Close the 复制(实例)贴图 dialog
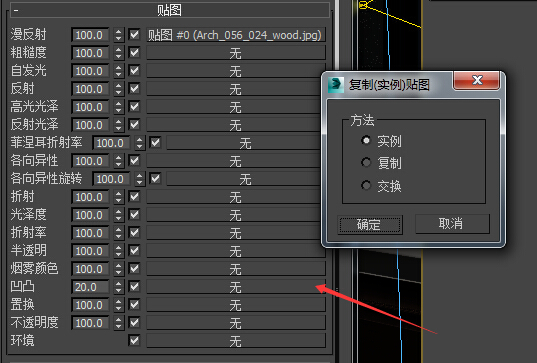 477,81
